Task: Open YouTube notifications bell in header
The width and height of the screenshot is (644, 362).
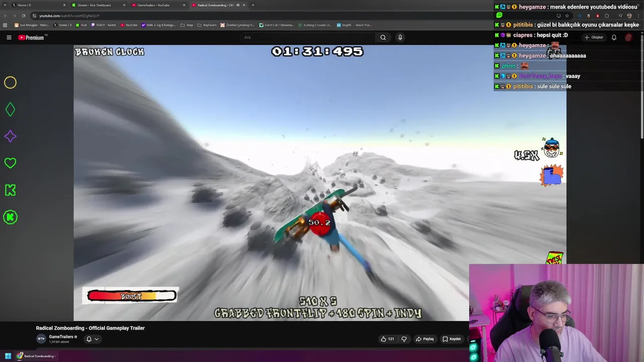Action: click(614, 37)
